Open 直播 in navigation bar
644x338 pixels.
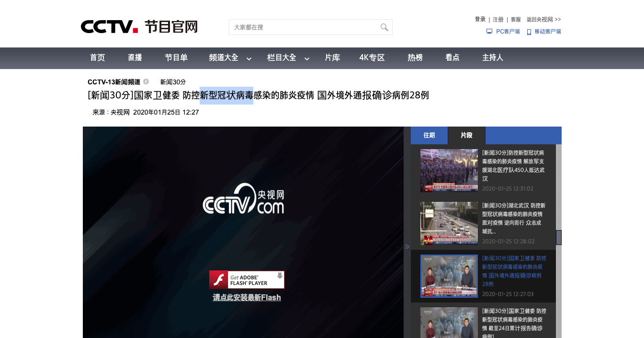click(135, 58)
